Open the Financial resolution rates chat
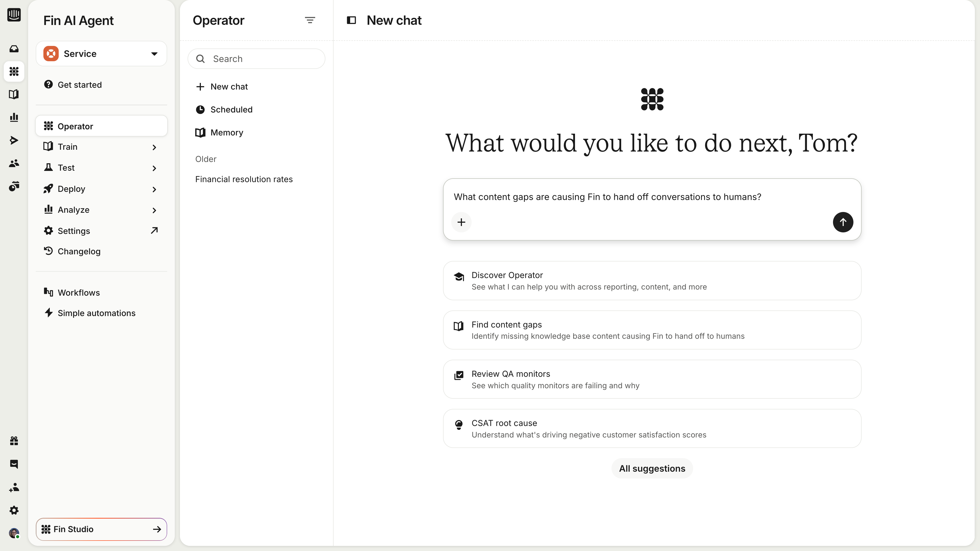The height and width of the screenshot is (551, 980). (244, 179)
